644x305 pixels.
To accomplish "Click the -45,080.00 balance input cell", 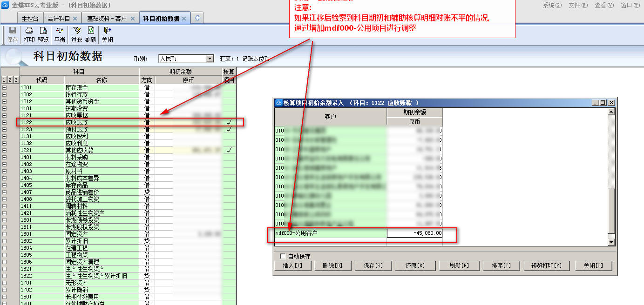I will 414,233.
